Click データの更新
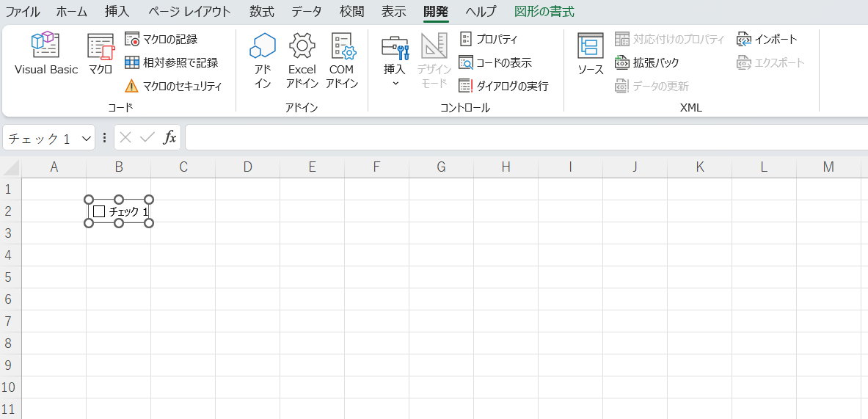The image size is (868, 419). 652,87
